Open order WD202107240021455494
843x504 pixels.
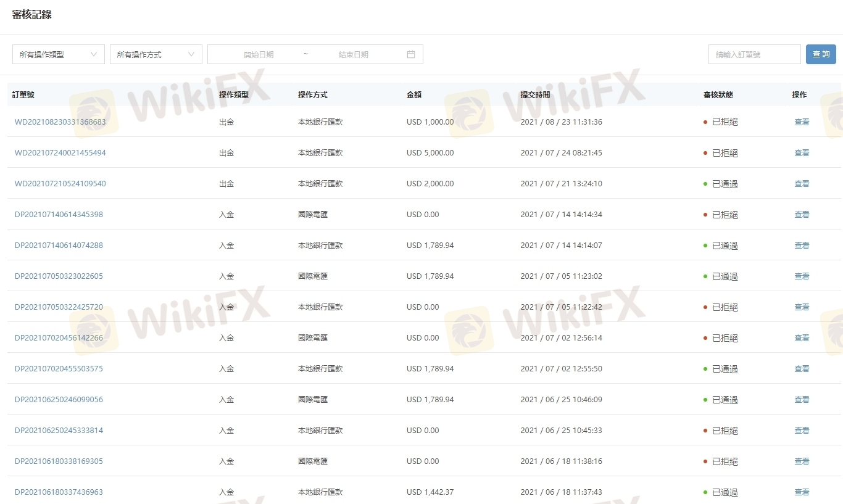point(60,153)
